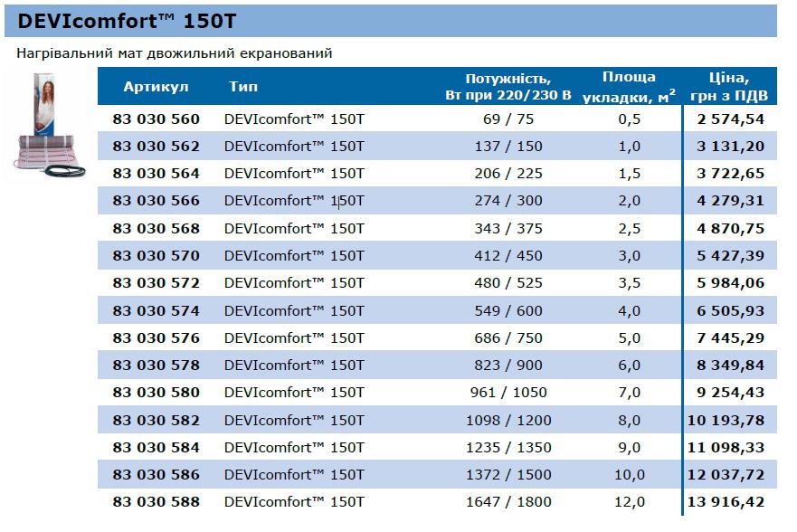Click the laying area value 12,0
The image size is (797, 532).
coord(630,502)
